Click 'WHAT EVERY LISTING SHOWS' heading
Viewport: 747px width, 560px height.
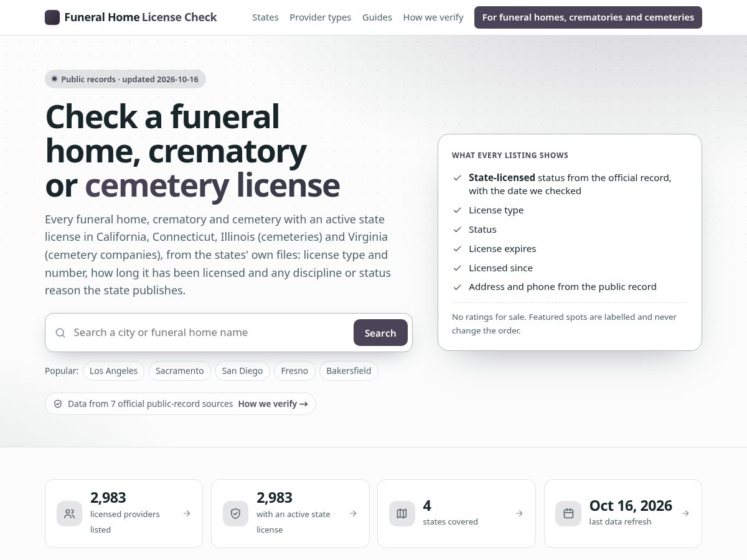pos(510,156)
